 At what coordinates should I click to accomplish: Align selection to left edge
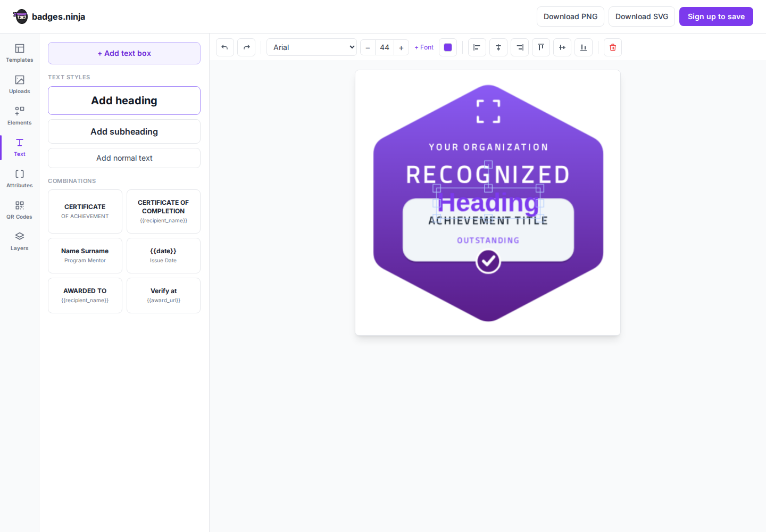pos(477,47)
